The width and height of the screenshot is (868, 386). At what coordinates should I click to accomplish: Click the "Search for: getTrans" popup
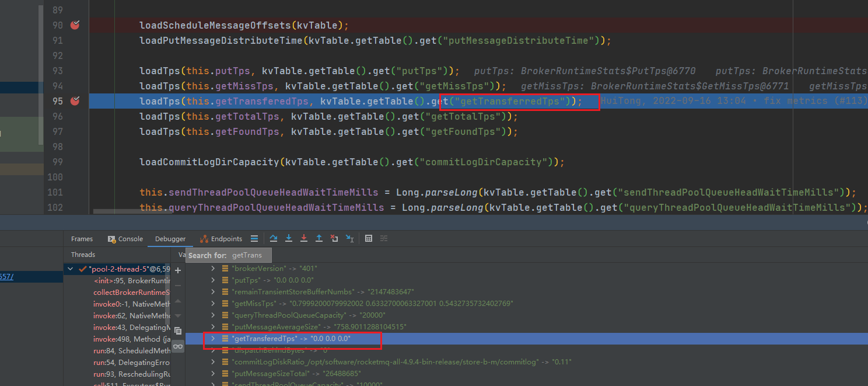(x=229, y=255)
